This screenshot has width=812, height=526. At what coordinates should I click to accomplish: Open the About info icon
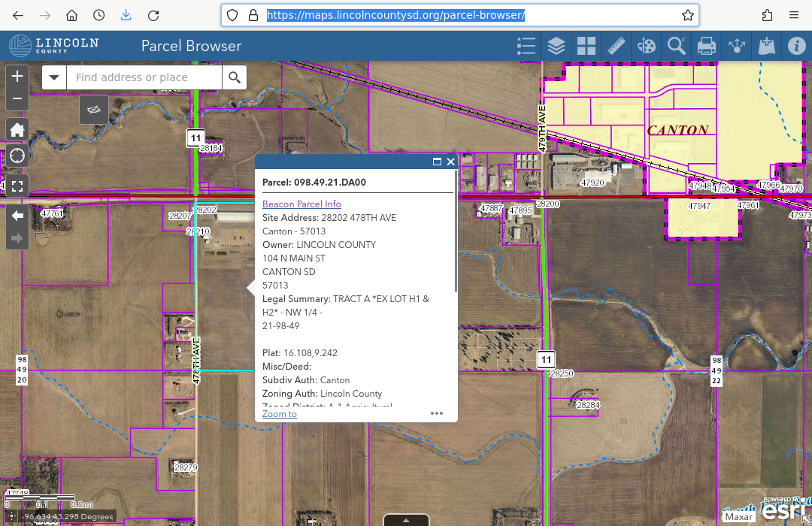[x=796, y=47]
